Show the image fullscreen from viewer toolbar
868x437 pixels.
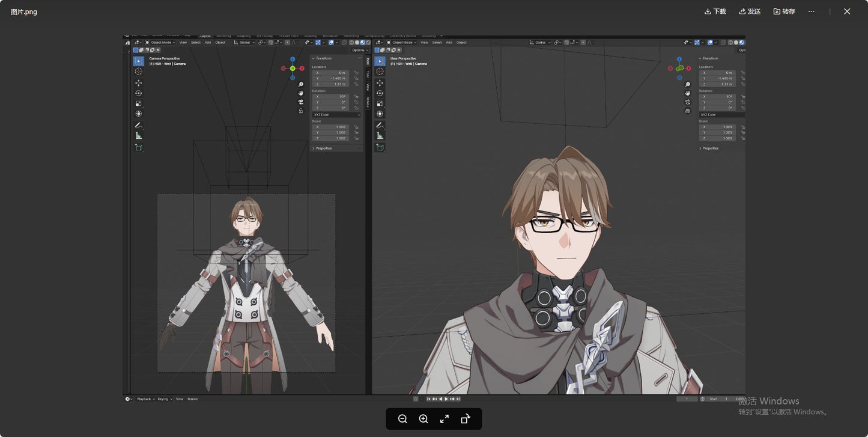[445, 419]
